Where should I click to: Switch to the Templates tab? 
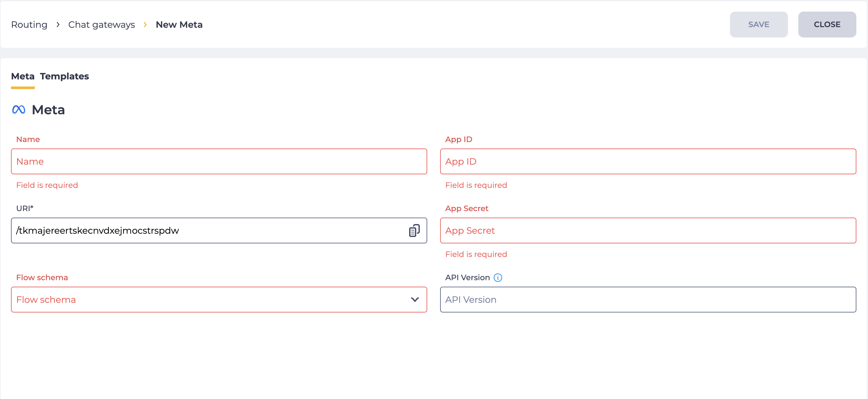pyautogui.click(x=64, y=77)
